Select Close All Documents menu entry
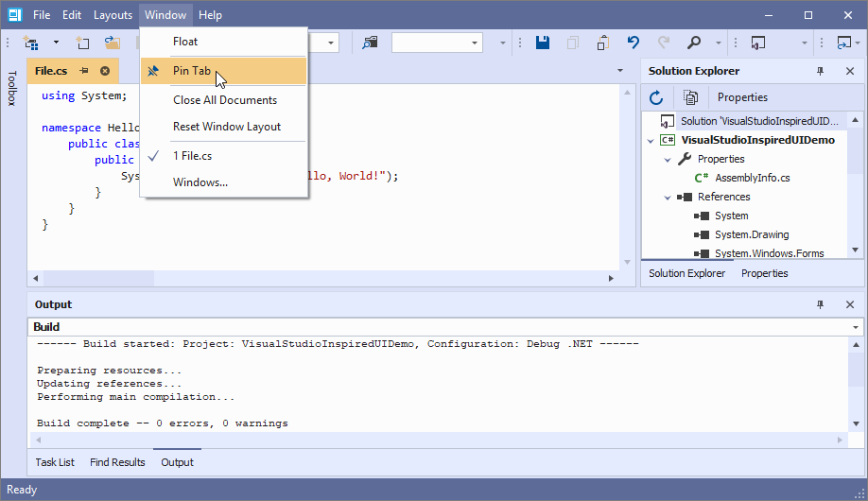 224,100
